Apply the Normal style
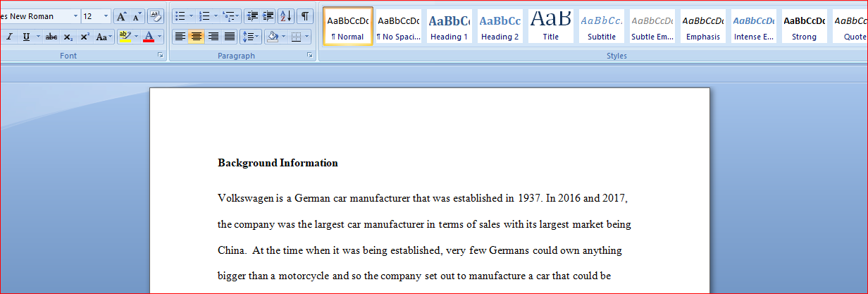The width and height of the screenshot is (868, 294). coord(348,26)
